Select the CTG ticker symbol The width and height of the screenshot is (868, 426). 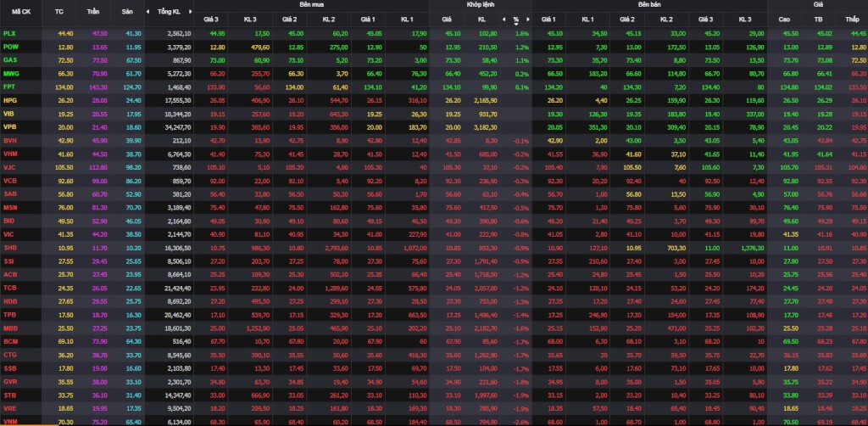coord(9,355)
